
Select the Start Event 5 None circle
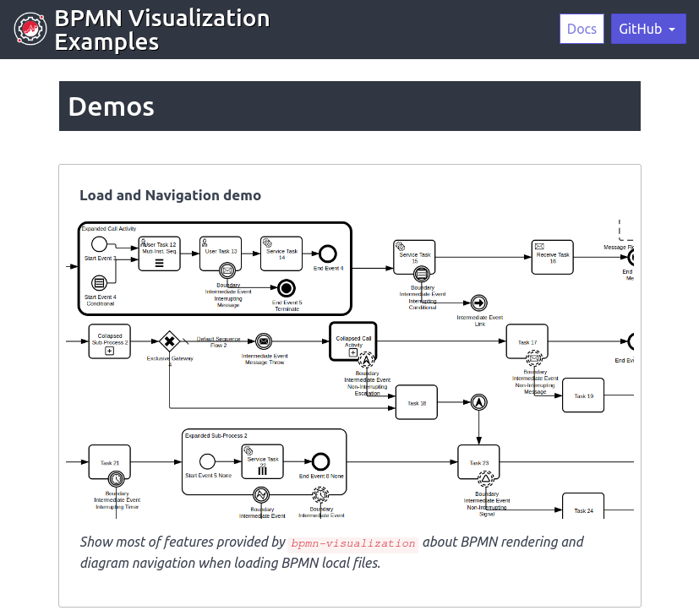pos(207,461)
